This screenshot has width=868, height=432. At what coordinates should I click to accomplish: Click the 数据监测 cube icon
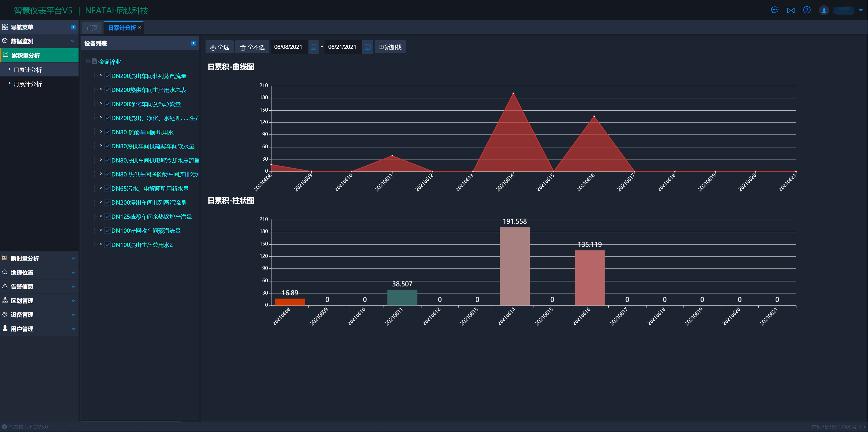(5, 41)
